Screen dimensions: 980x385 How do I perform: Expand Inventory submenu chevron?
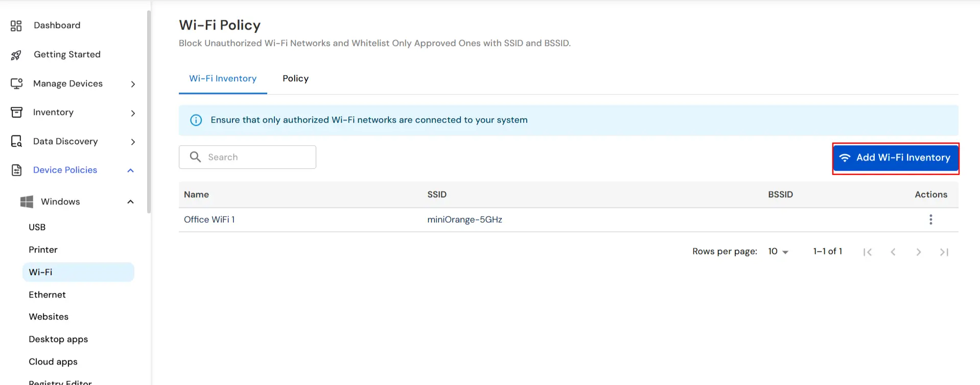tap(133, 113)
